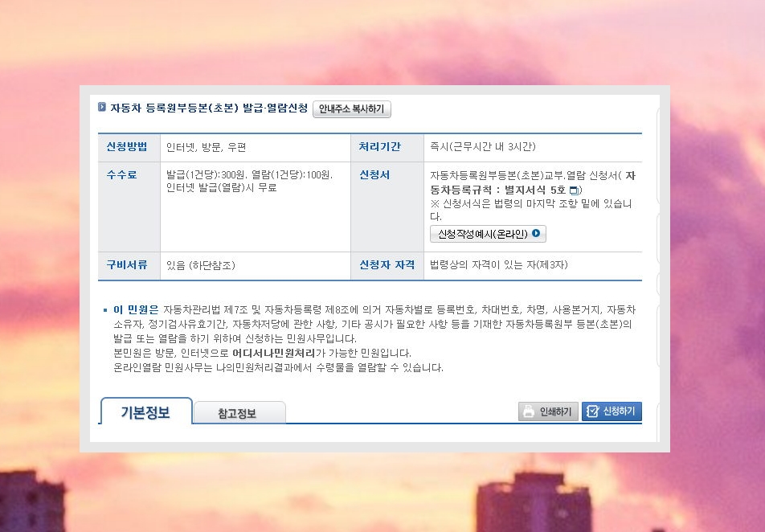Screen dimensions: 765x532
Task: Click the text 법령상의 자격이 있는 자(제3자)
Action: pyautogui.click(x=498, y=265)
